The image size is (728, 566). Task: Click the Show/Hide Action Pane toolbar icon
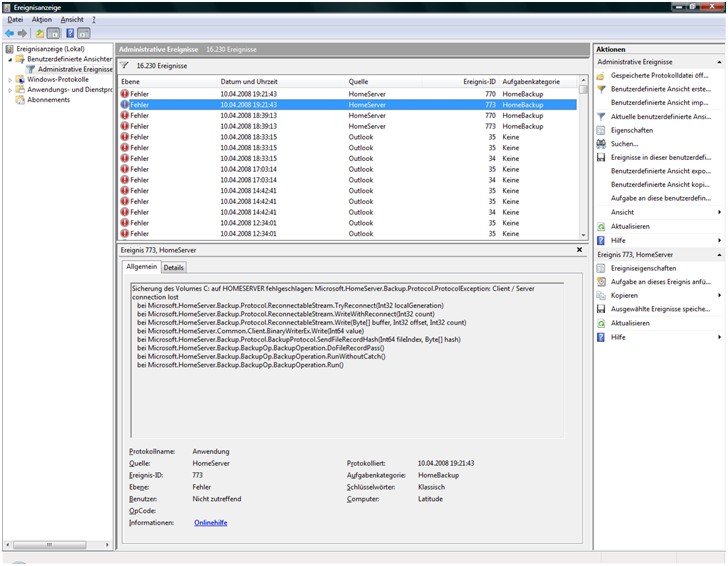pos(84,33)
